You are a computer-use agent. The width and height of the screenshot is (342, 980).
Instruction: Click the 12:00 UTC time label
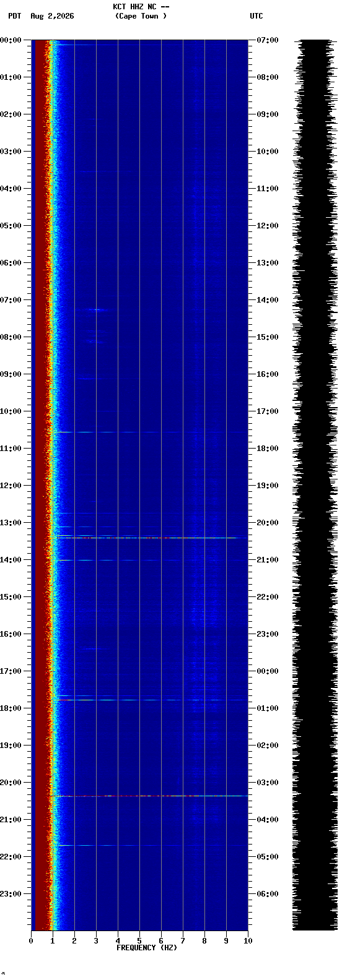click(268, 226)
